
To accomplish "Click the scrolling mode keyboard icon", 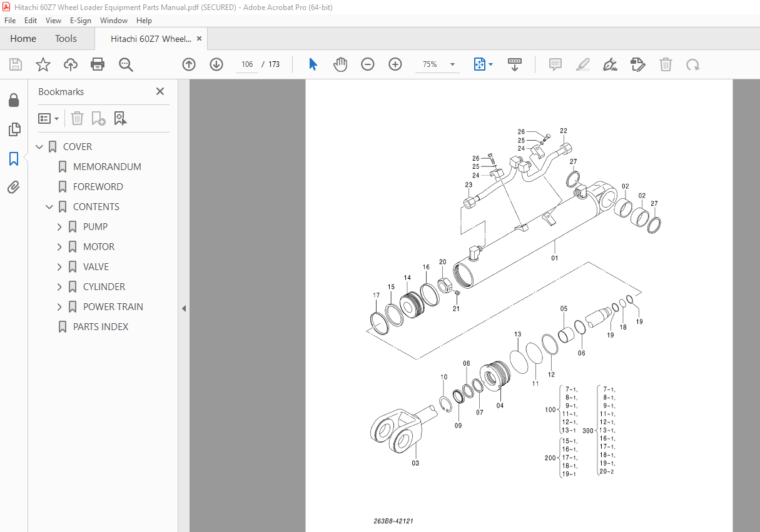I will [x=515, y=64].
